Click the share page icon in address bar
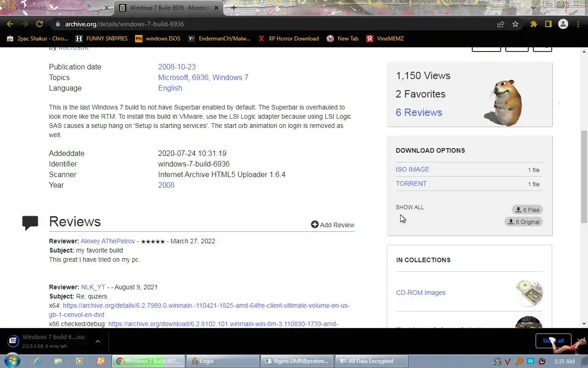 point(501,24)
